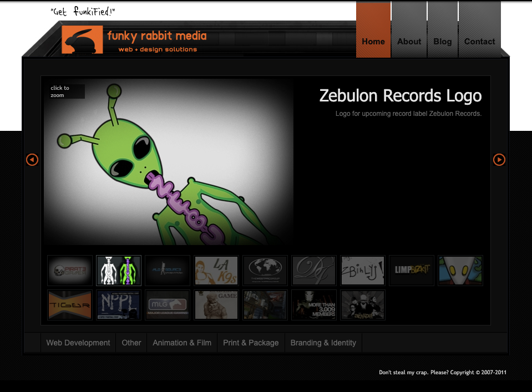Select the NPPL paintball thumbnail

(118, 304)
